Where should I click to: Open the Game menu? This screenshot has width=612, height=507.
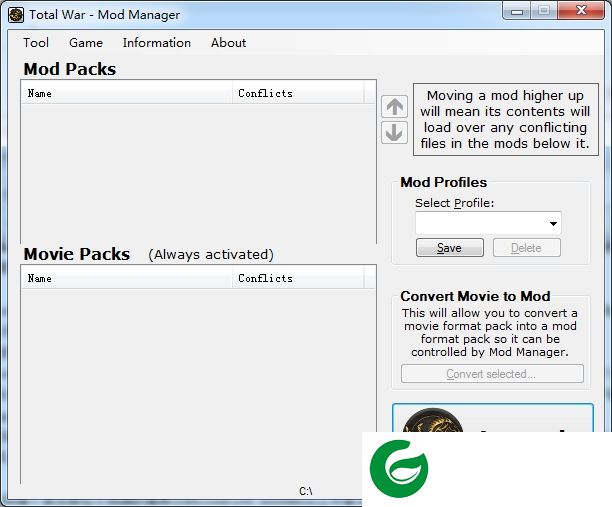coord(86,43)
